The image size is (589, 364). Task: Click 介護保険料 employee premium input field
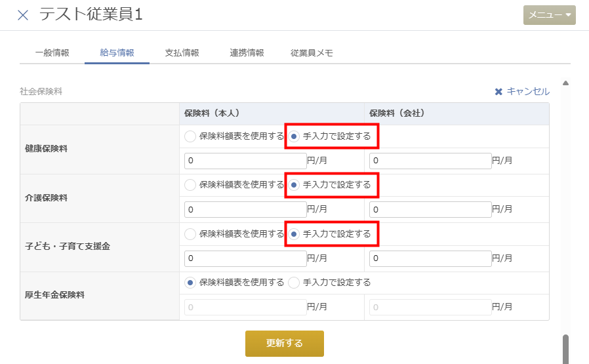pyautogui.click(x=245, y=210)
